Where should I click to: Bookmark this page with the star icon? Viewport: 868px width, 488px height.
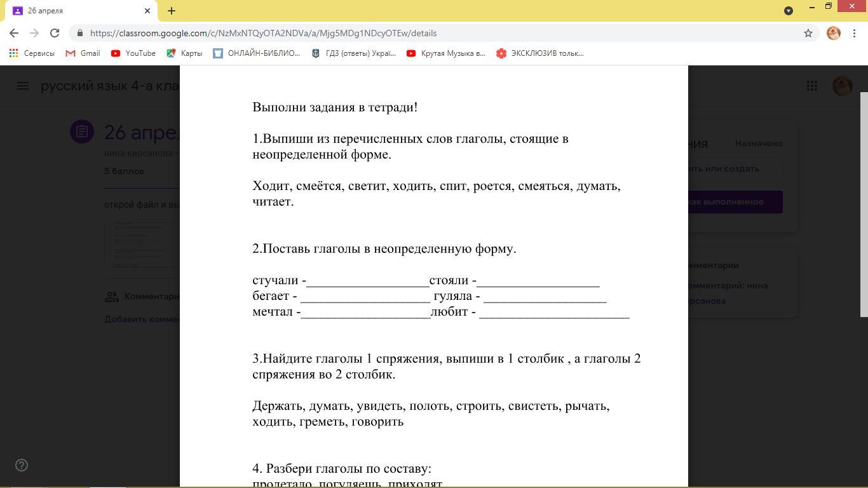click(x=808, y=33)
